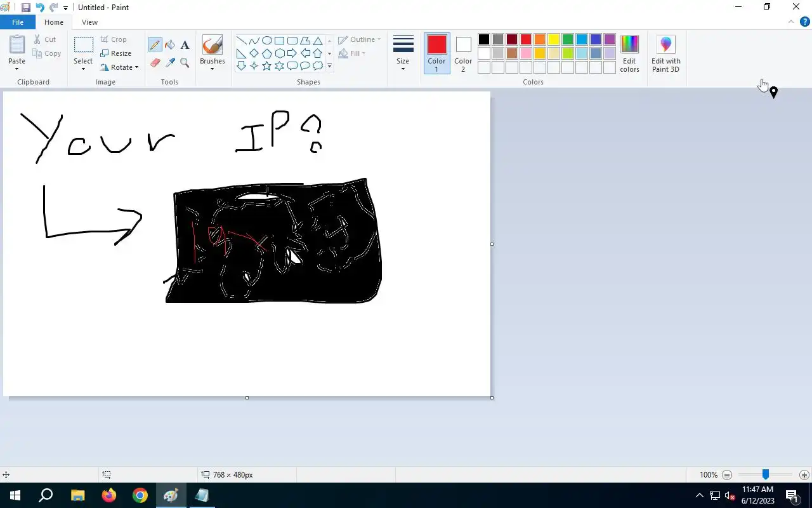Image resolution: width=812 pixels, height=508 pixels.
Task: Select the straight Line shape
Action: pyautogui.click(x=241, y=41)
